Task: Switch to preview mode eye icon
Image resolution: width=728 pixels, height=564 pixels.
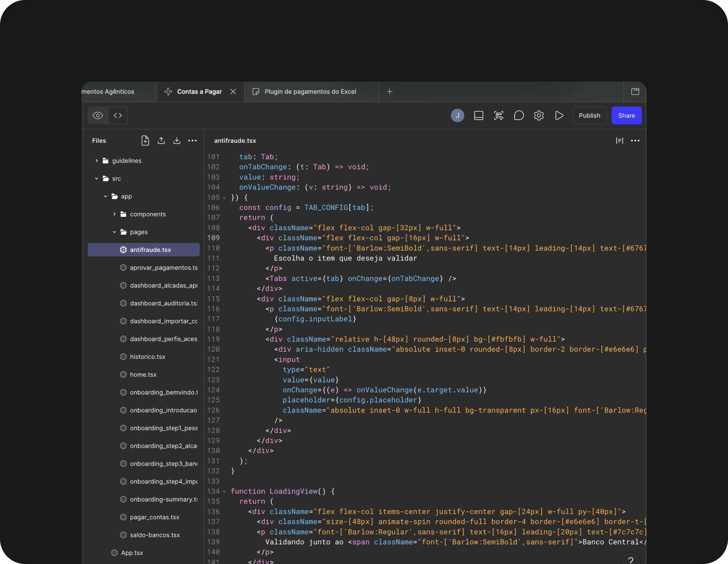Action: pyautogui.click(x=98, y=115)
